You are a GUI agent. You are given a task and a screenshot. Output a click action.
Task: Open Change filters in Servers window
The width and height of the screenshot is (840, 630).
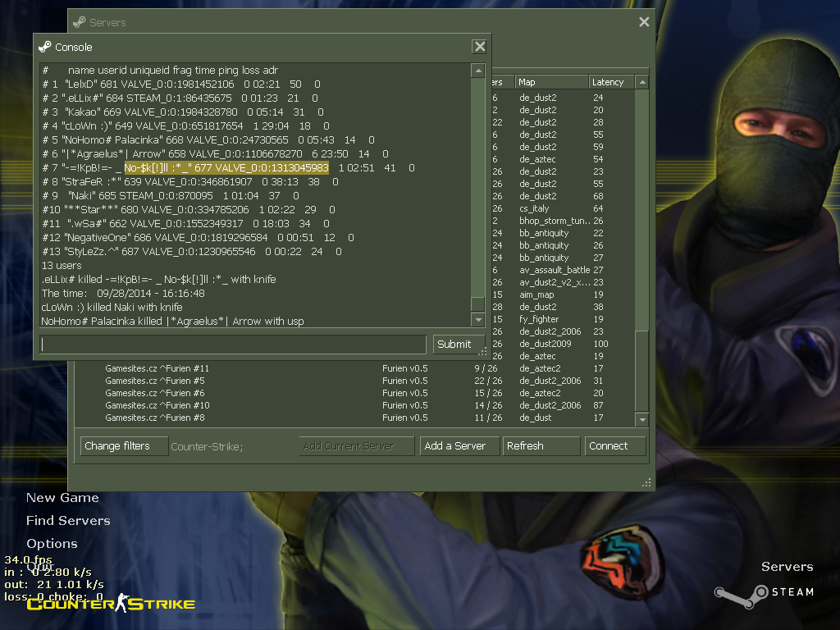124,446
